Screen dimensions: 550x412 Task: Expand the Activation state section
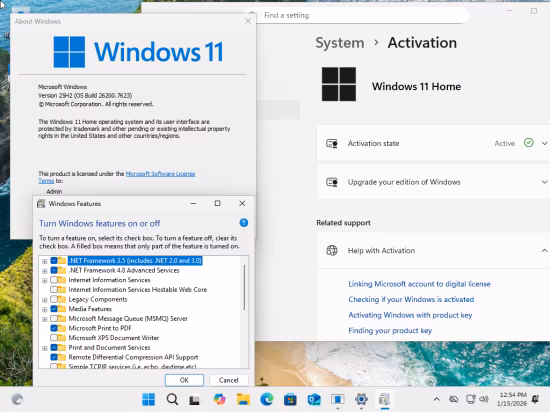tap(544, 143)
